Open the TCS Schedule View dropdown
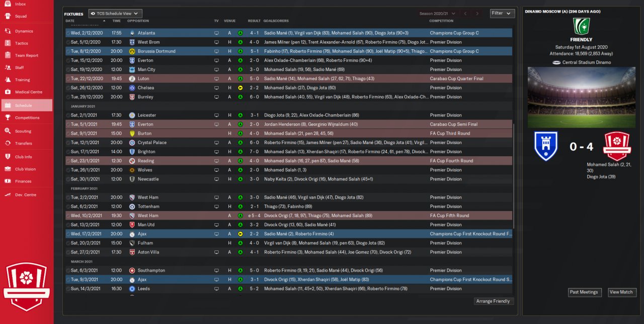The height and width of the screenshot is (324, 644). [x=115, y=14]
